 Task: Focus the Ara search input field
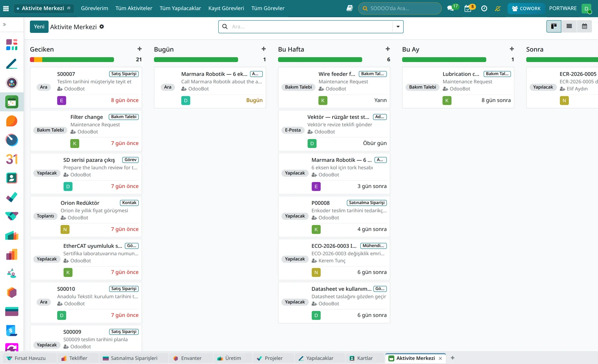311,27
